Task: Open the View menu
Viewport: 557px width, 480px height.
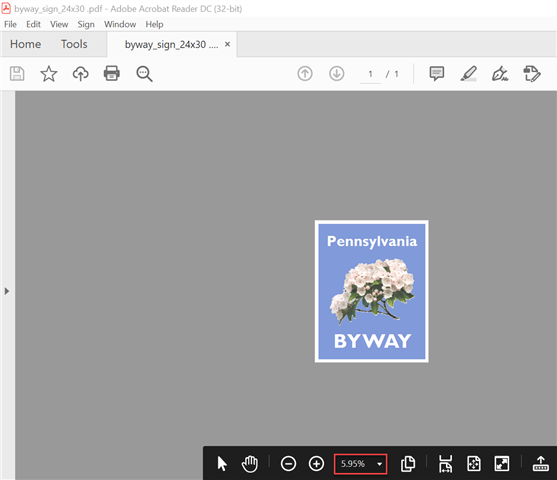Action: pos(59,24)
